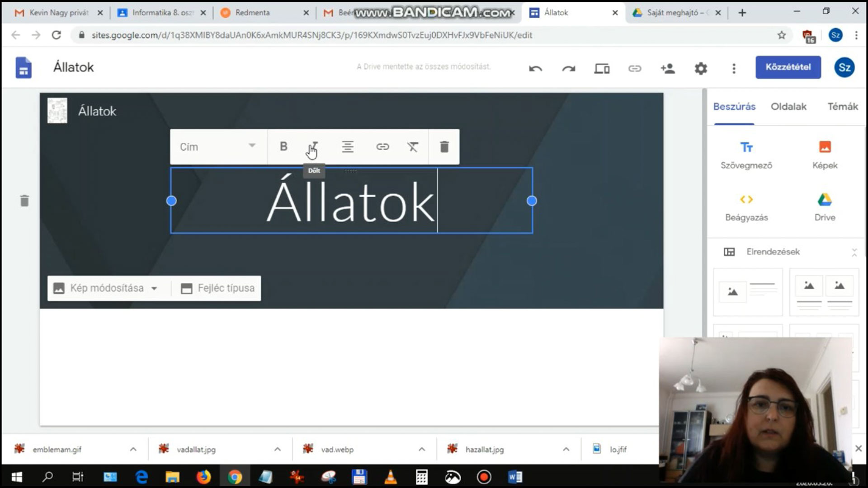Delete the title text box
The width and height of the screenshot is (868, 488).
click(444, 146)
